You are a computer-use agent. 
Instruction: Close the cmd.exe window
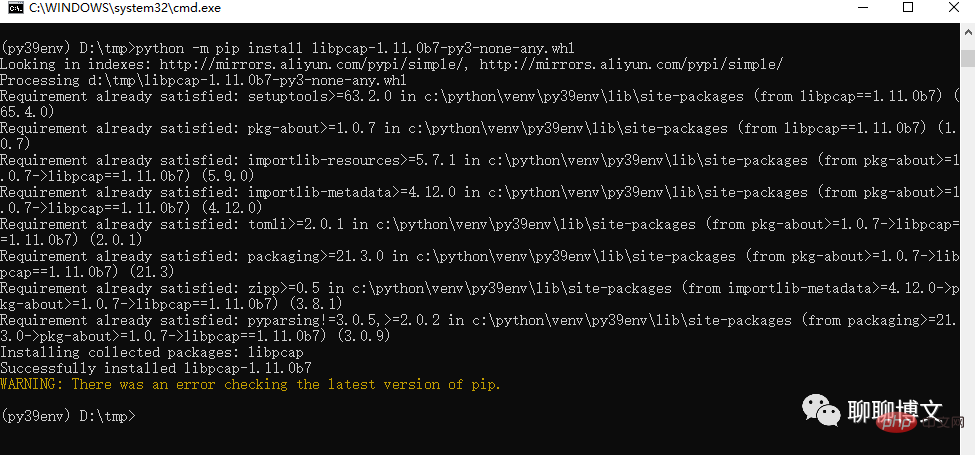coord(953,9)
